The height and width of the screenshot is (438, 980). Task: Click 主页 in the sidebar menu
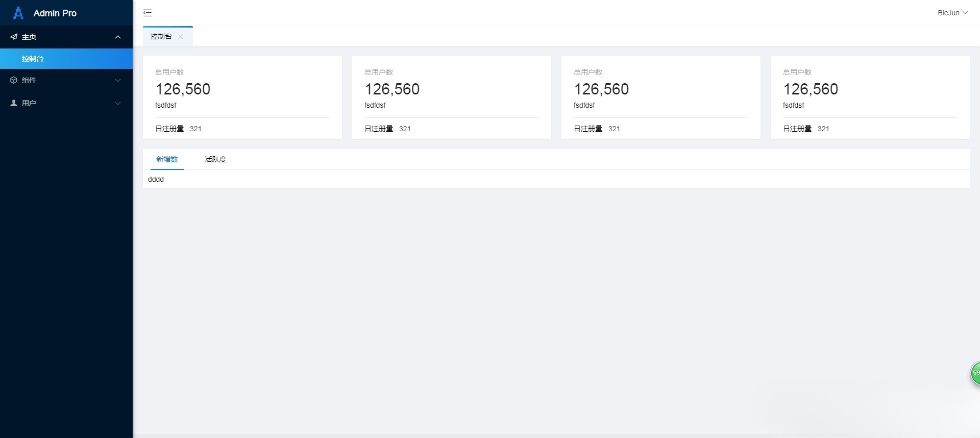click(x=29, y=37)
